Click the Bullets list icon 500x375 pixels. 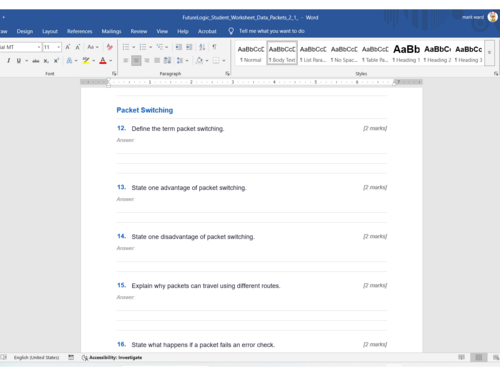pos(126,47)
